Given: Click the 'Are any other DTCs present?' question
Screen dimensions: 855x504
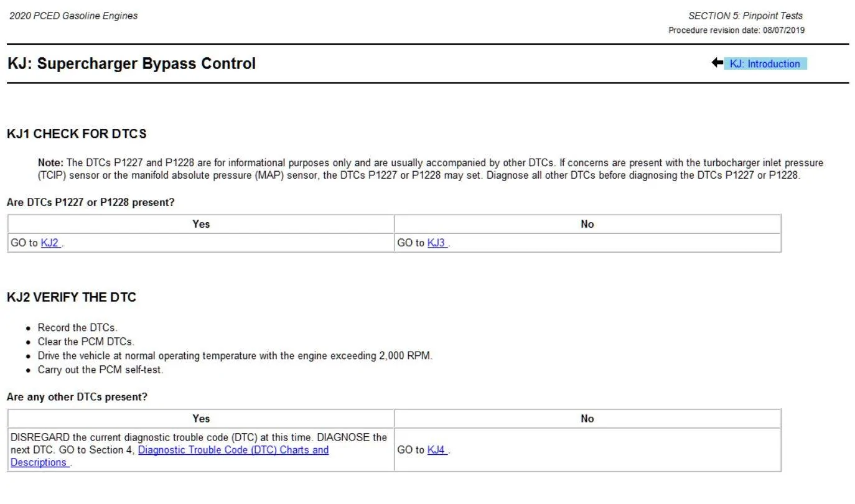Looking at the screenshot, I should pyautogui.click(x=77, y=397).
